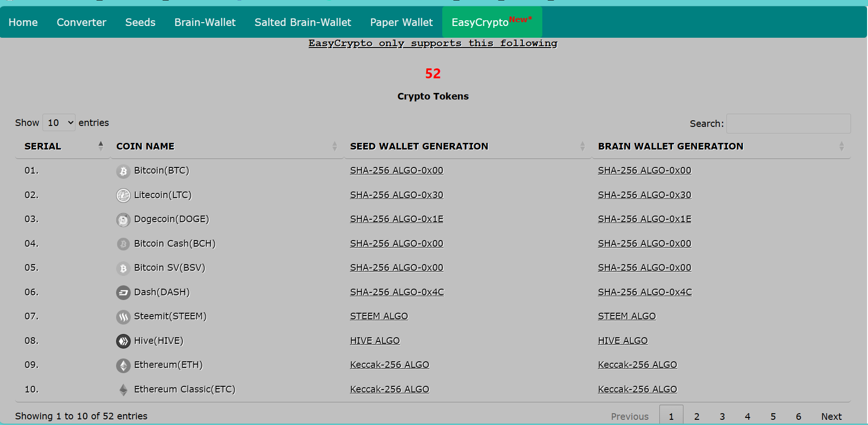Screen dimensions: 868x425
Task: Click the Bitcoin SV (BSV) coin icon
Action: [x=123, y=268]
